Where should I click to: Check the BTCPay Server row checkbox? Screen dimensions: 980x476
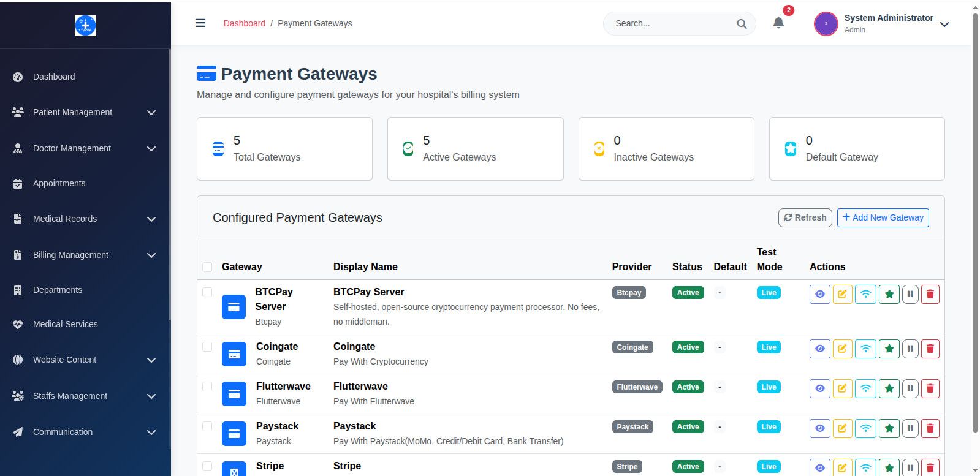207,292
